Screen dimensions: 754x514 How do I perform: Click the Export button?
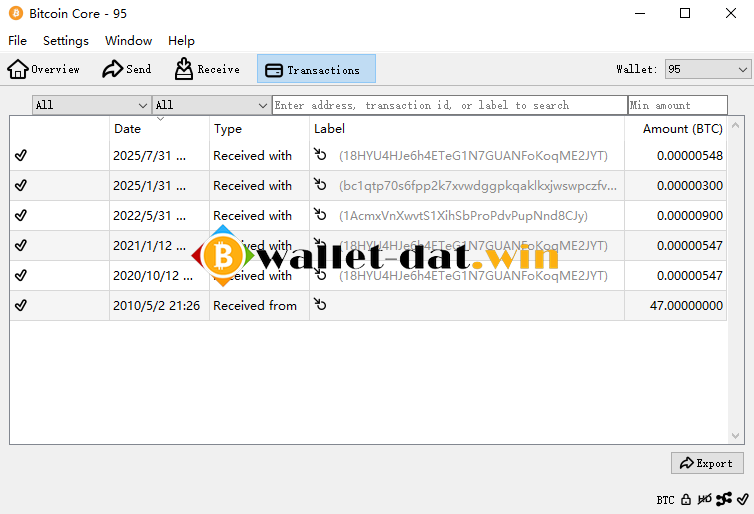[x=707, y=463]
